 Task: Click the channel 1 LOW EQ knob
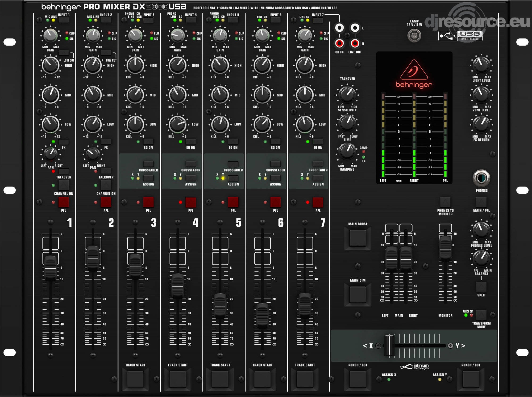50,124
